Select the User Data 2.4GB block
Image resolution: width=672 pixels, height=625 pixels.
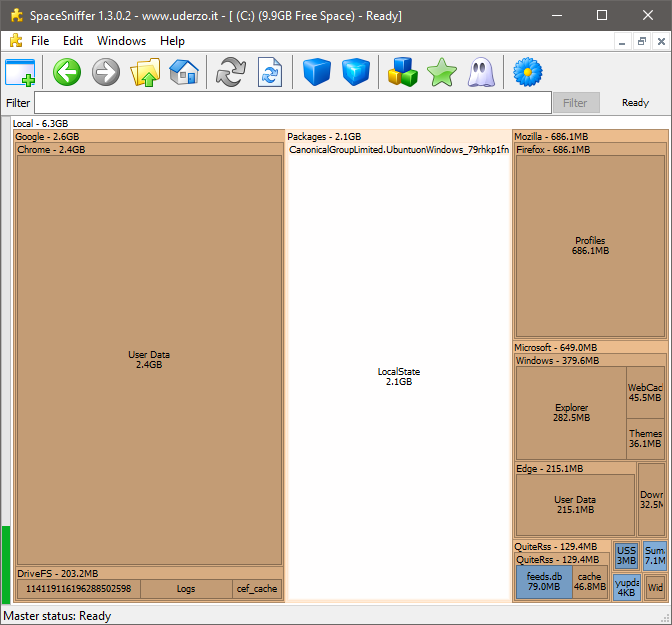coord(149,360)
